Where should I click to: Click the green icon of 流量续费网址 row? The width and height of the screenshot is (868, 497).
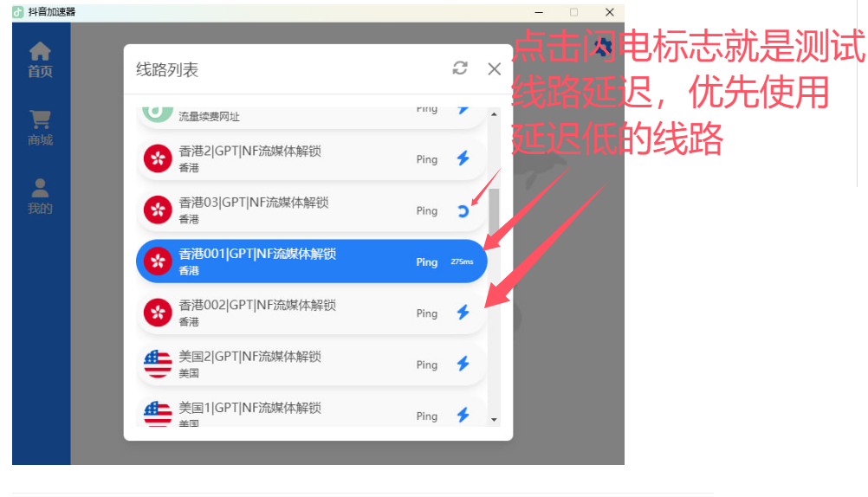click(157, 113)
